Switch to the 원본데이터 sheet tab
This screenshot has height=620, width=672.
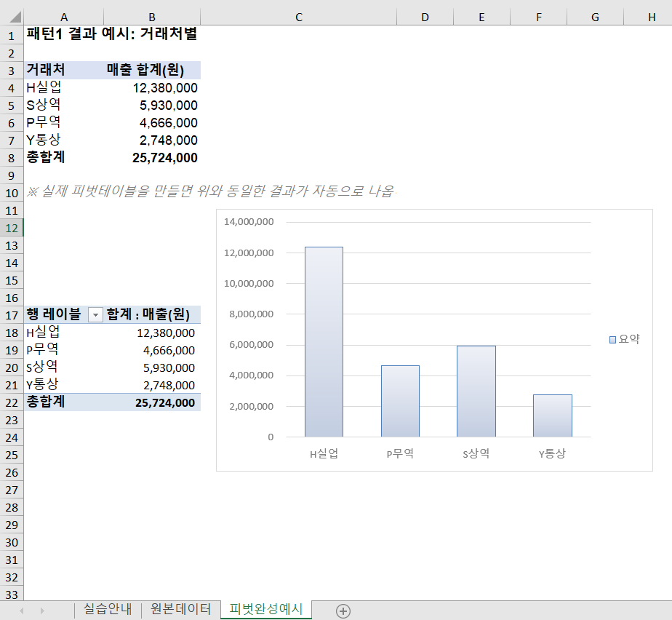point(181,609)
